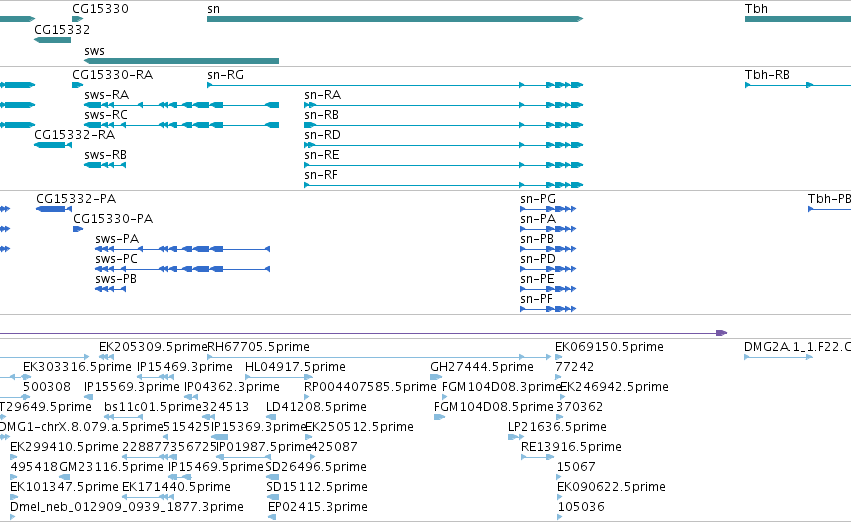Select EST RH67705.5prime
The width and height of the screenshot is (851, 522).
pos(379,357)
